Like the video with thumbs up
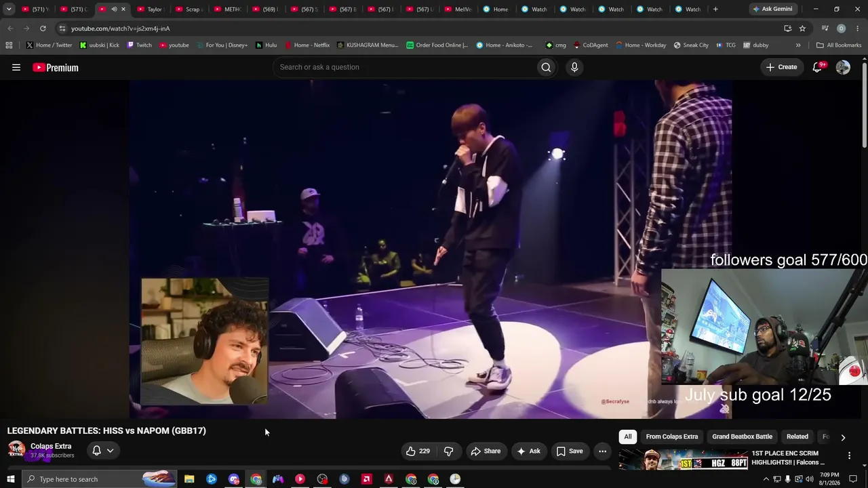This screenshot has width=868, height=488. (x=418, y=451)
